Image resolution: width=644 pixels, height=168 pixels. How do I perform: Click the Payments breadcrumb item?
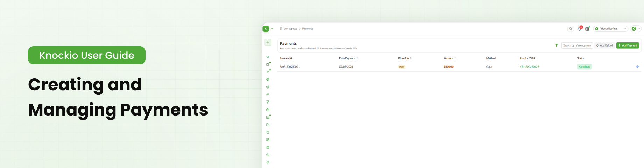tap(308, 29)
